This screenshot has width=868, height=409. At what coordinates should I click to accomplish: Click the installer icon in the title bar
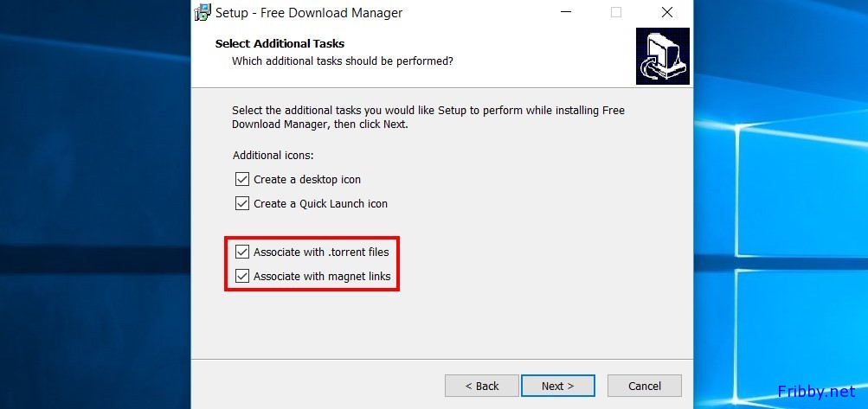(x=203, y=11)
